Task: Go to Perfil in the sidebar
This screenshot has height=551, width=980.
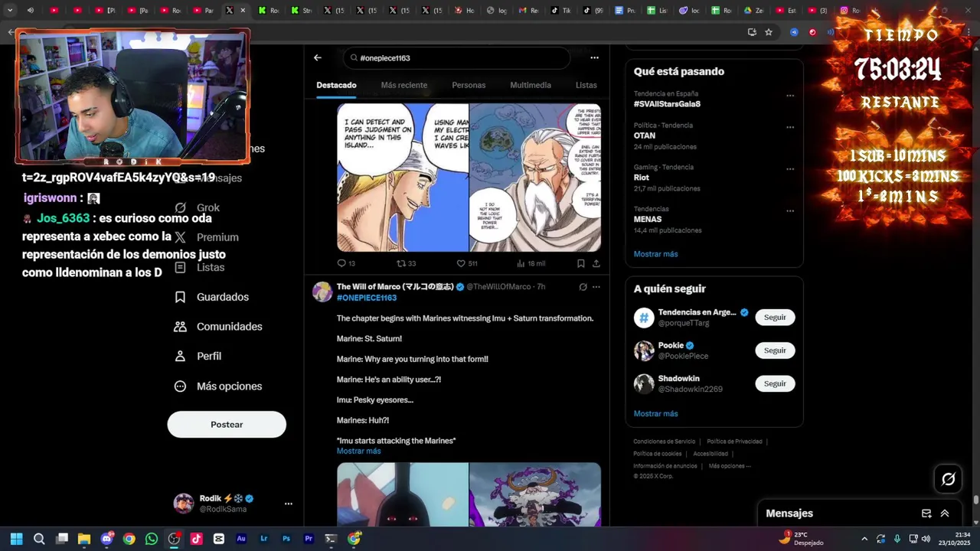Action: point(198,357)
